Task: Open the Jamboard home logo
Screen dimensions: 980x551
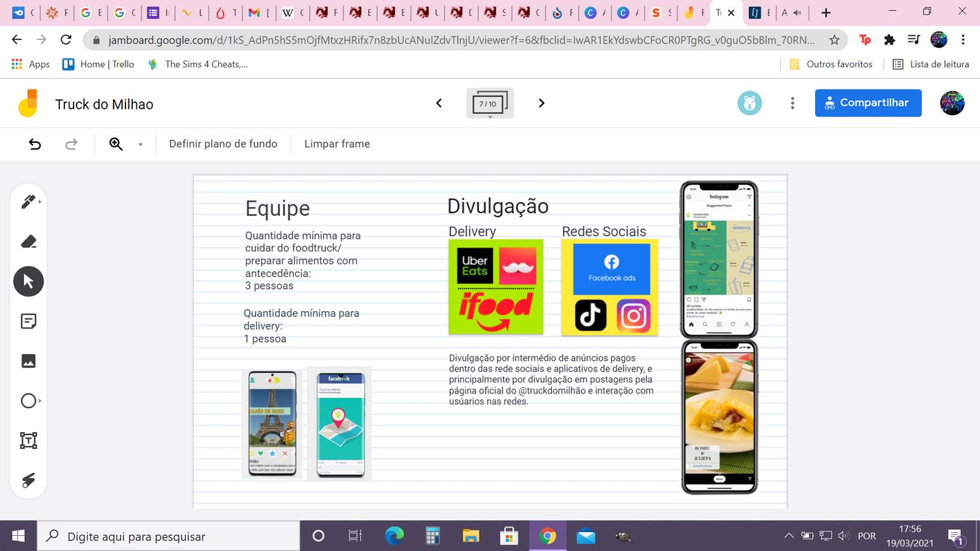Action: click(28, 103)
